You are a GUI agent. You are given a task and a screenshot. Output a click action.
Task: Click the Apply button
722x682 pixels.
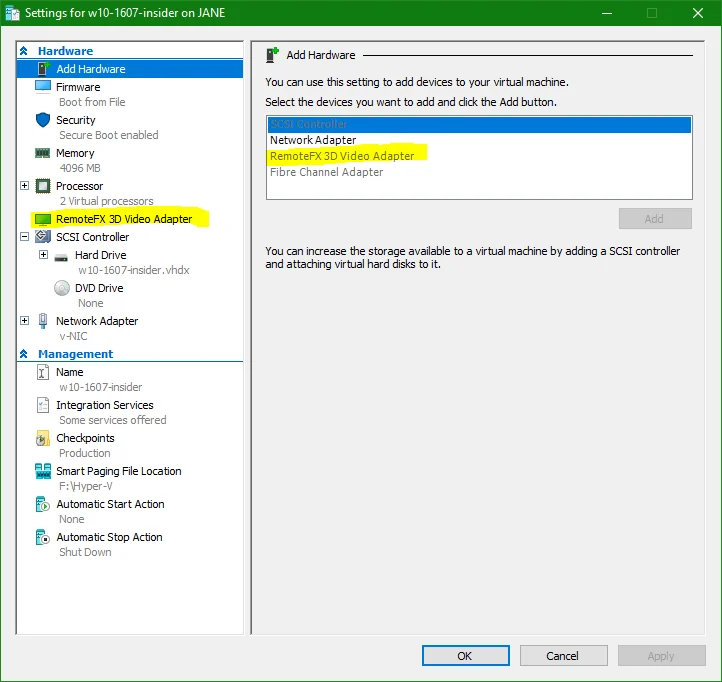662,656
